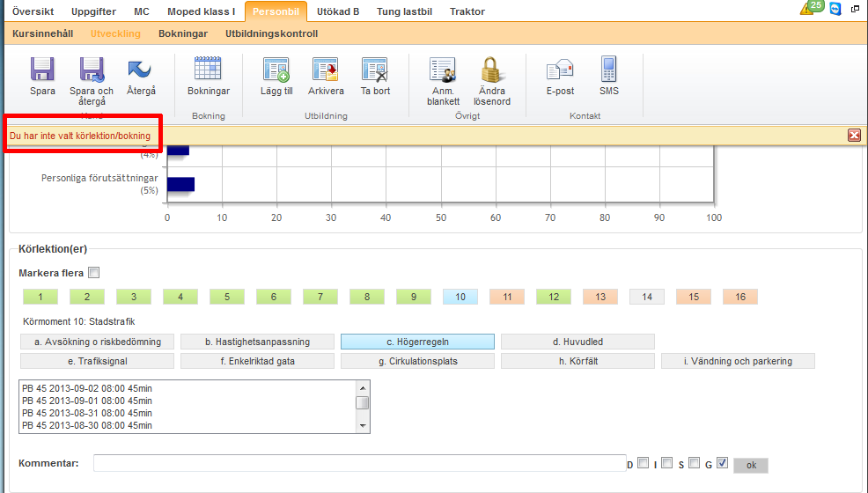Click the Spara och återgå icon
This screenshot has width=868, height=493.
(x=92, y=70)
